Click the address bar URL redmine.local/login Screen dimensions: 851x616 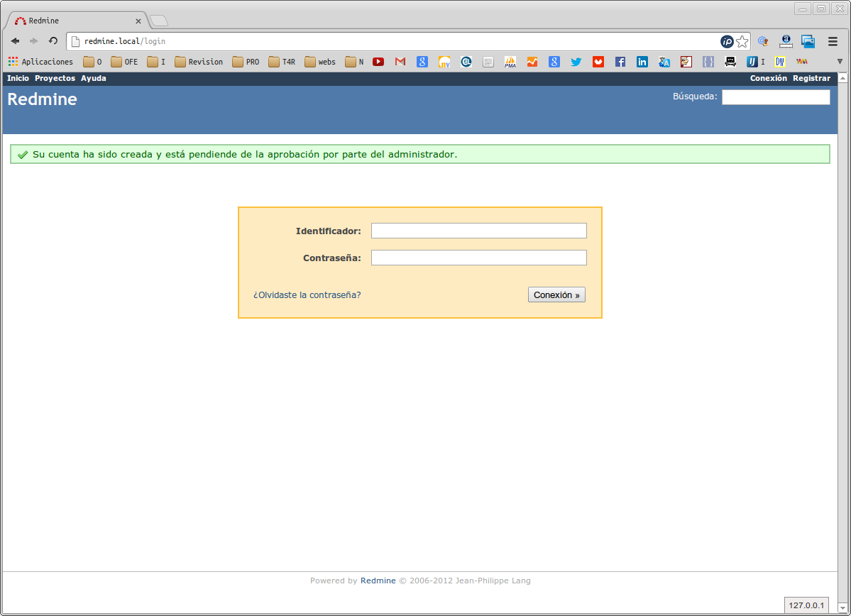click(x=125, y=41)
